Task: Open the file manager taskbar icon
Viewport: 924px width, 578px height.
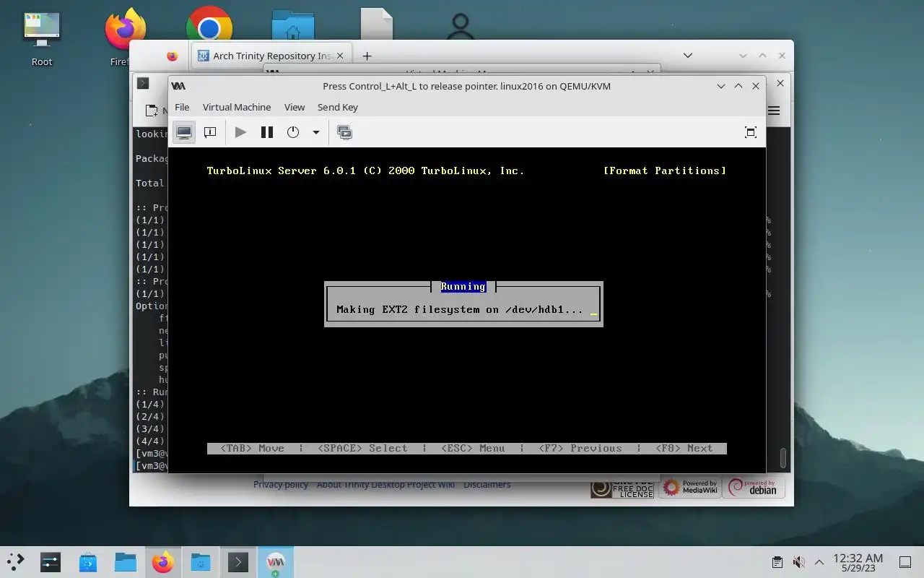Action: coord(126,561)
